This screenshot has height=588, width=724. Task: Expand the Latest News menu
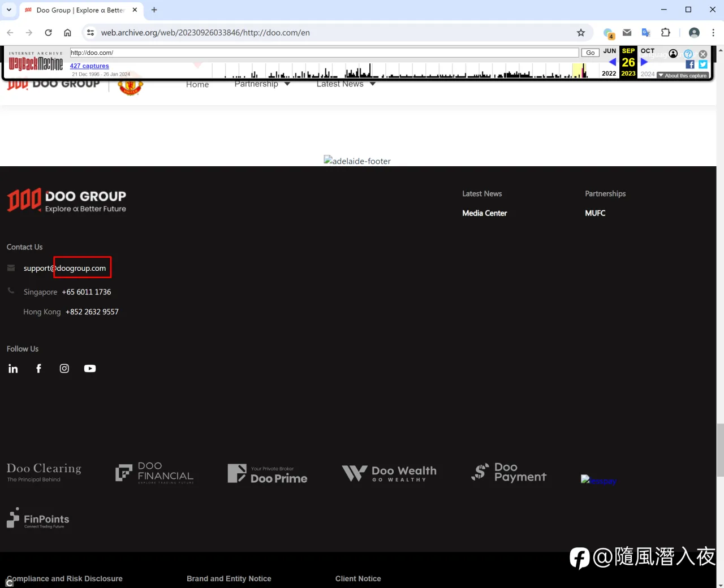pyautogui.click(x=346, y=84)
